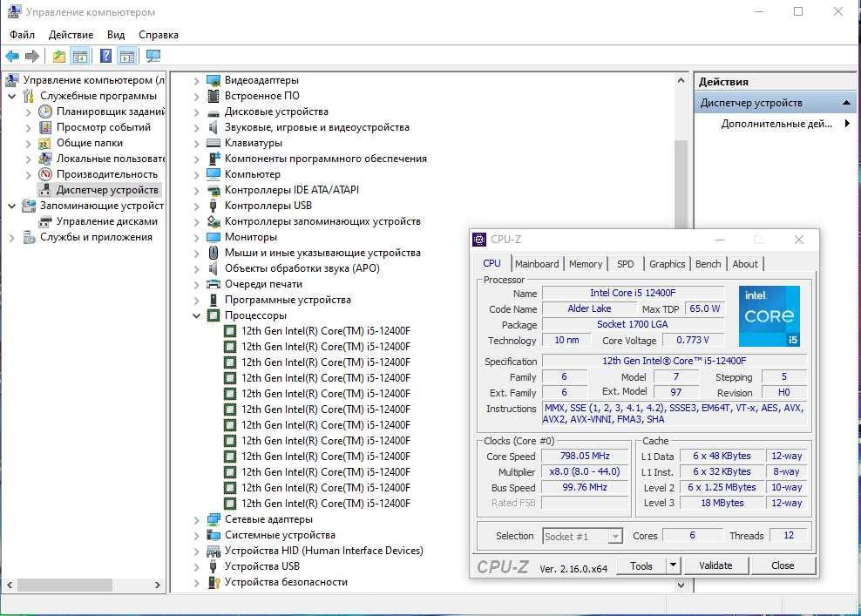
Task: Click the monitor scan hardware toolbar icon
Action: coord(153,56)
